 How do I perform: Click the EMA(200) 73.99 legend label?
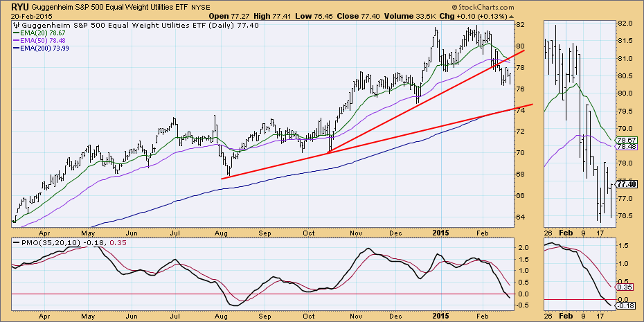pos(41,48)
